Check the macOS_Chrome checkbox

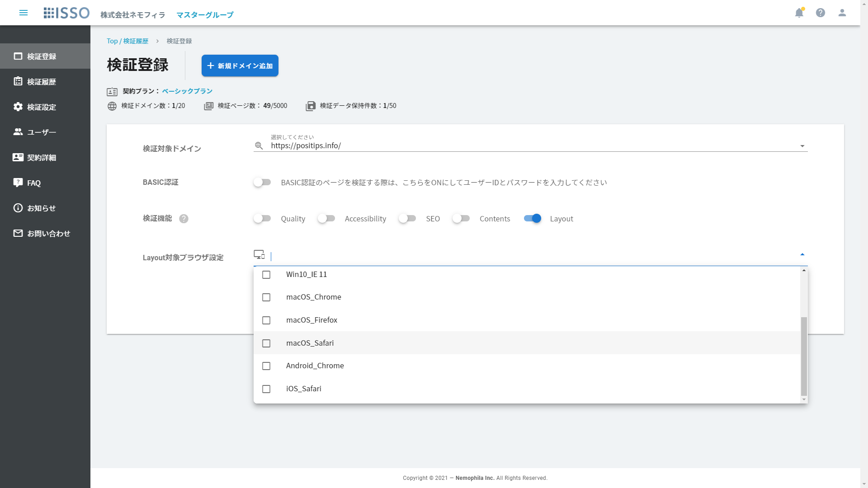(x=266, y=297)
